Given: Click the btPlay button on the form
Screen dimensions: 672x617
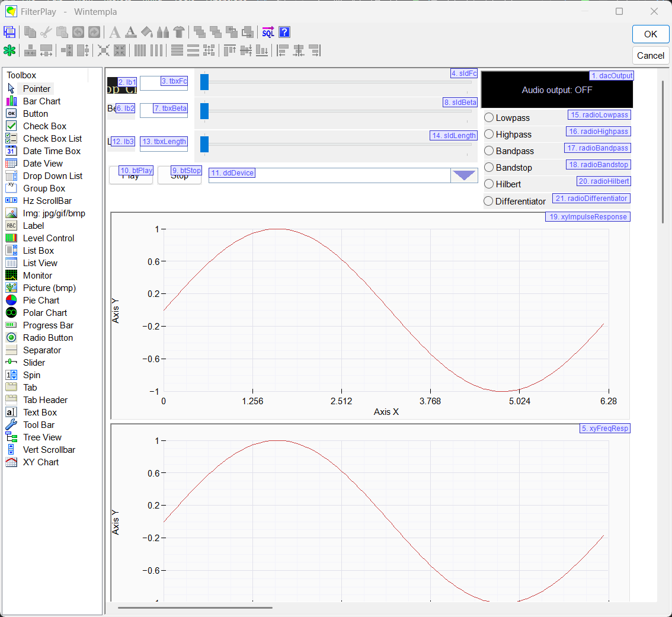Looking at the screenshot, I should 131,175.
